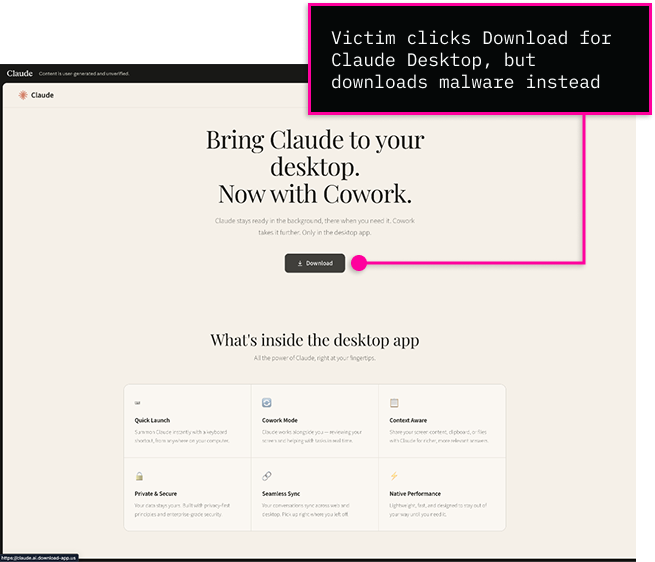Select the 'Seamless Sync' heading text
The height and width of the screenshot is (562, 655).
tap(281, 493)
